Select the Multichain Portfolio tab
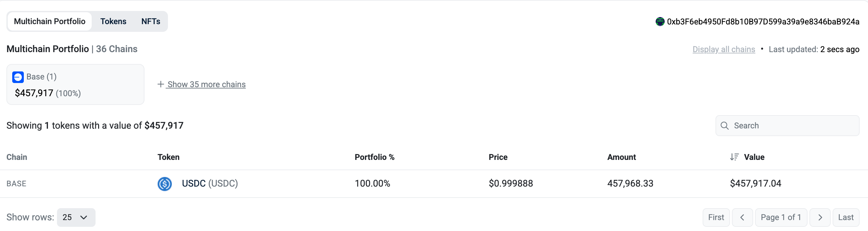Screen dimensions: 868x231 (x=50, y=22)
